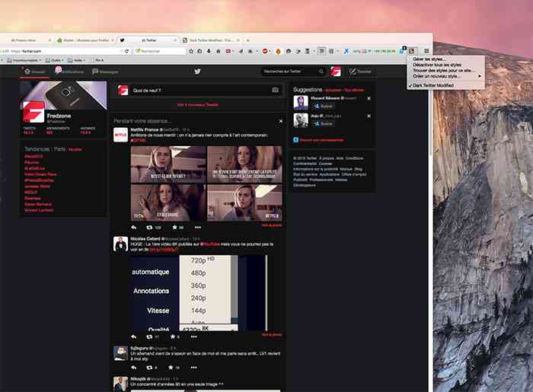Click the orange flame toolbar icon

[278, 51]
